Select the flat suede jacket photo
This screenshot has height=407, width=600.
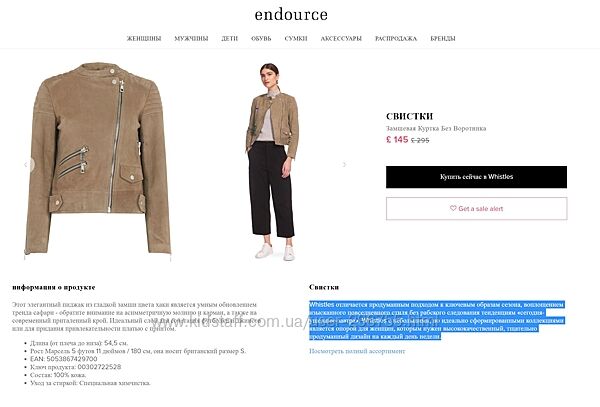98,161
